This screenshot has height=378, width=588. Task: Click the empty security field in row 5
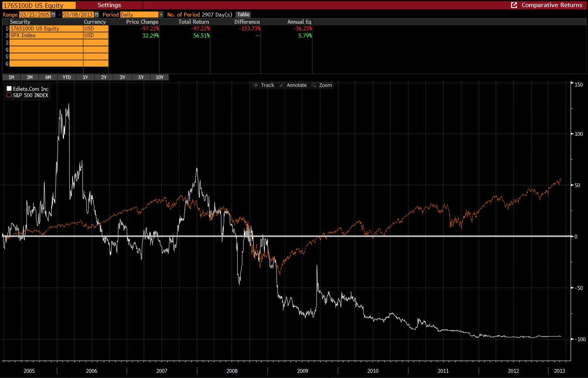(46, 56)
